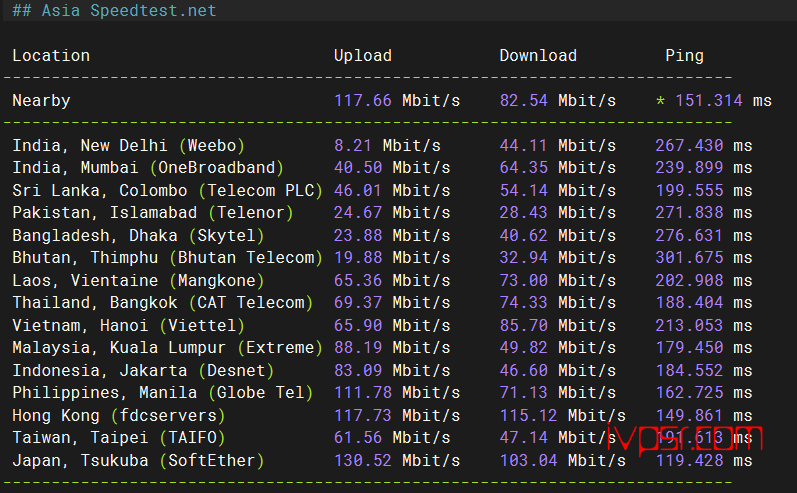797x493 pixels.
Task: Click 'Taiwan, Taipei (TAIFO)' location text
Action: tap(119, 438)
